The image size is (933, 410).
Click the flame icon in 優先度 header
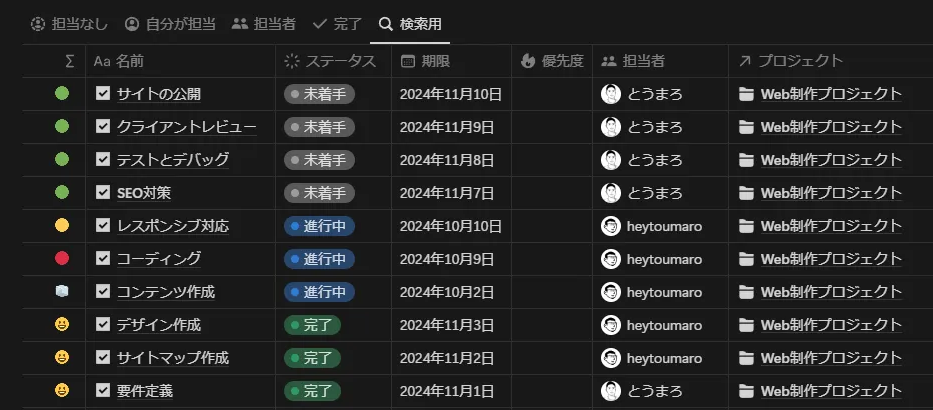[528, 61]
